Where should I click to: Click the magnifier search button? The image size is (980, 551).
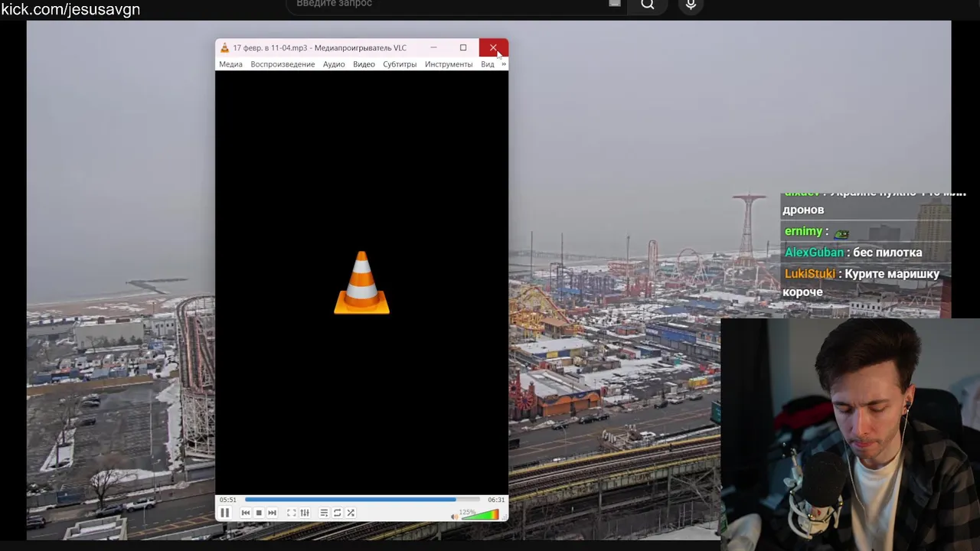coord(648,5)
